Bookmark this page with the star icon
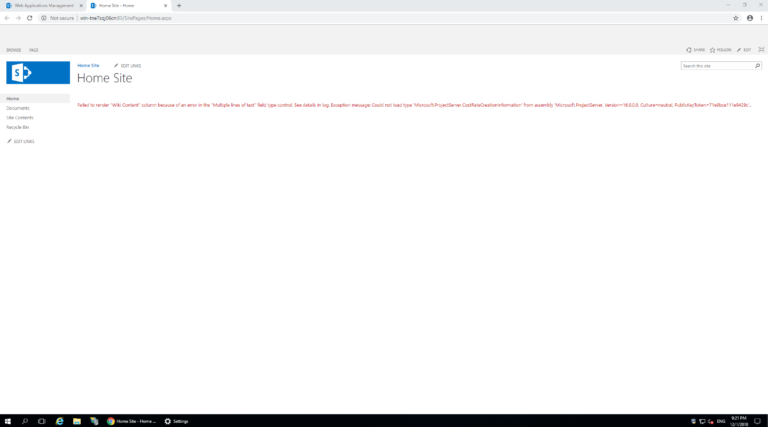This screenshot has height=427, width=768. [736, 18]
